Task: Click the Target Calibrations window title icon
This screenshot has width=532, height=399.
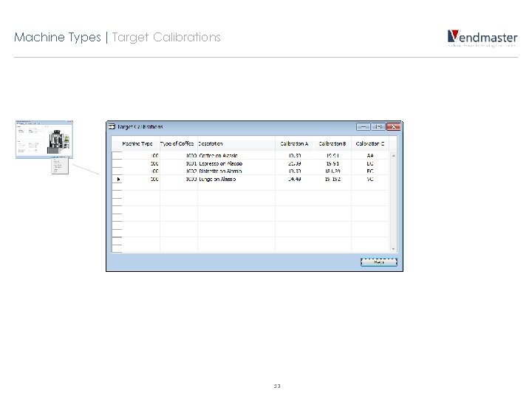Action: (112, 126)
